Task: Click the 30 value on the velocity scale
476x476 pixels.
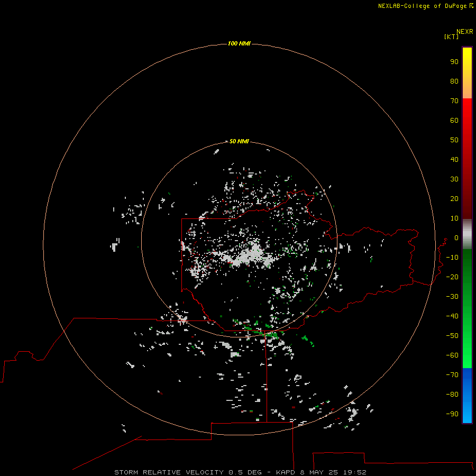Action: point(454,179)
